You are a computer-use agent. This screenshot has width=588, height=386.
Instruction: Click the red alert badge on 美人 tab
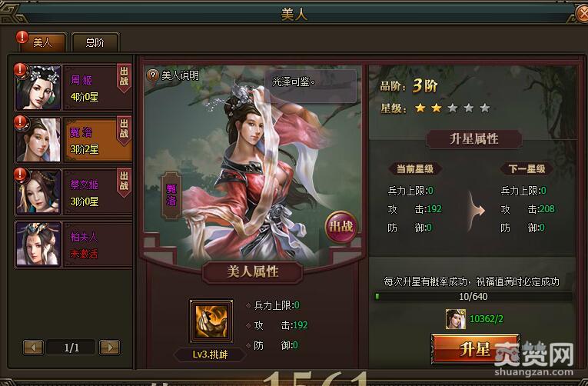(22, 37)
